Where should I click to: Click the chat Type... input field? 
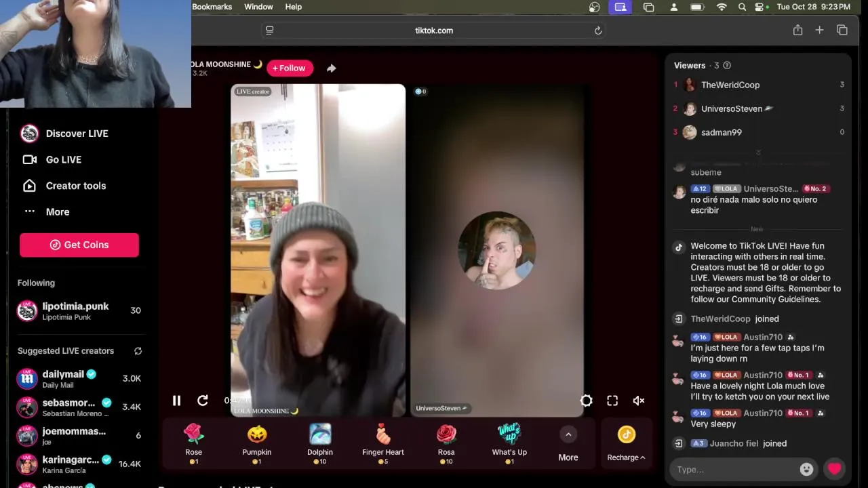736,469
